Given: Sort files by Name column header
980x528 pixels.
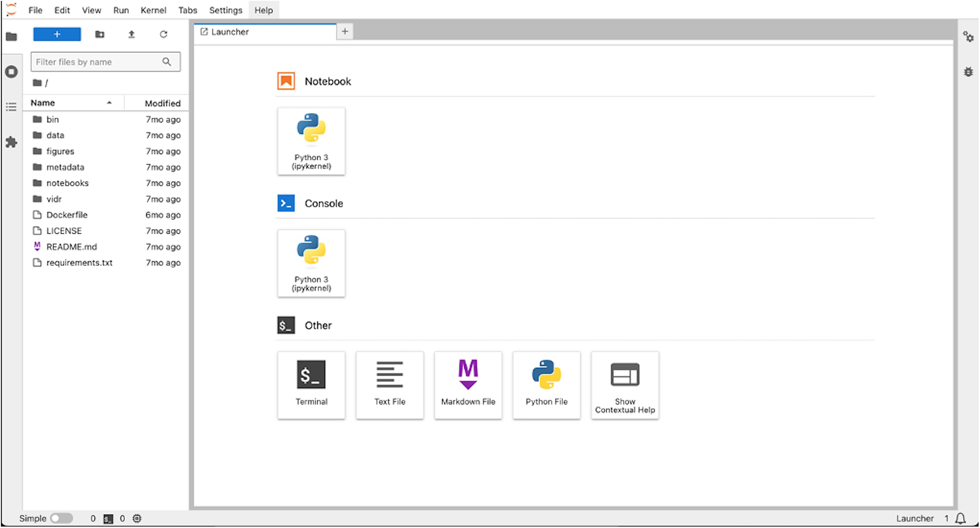Looking at the screenshot, I should click(43, 103).
